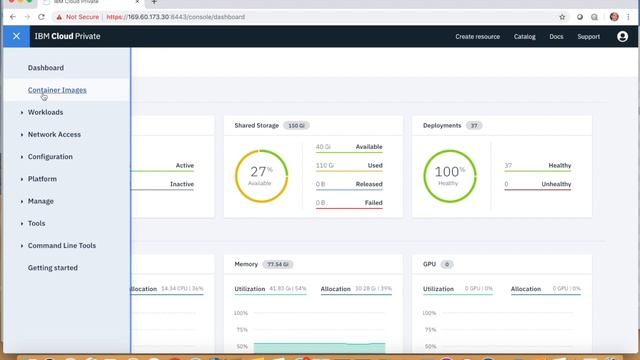Select Dashboard in the navigation menu
640x360 pixels.
click(x=46, y=68)
